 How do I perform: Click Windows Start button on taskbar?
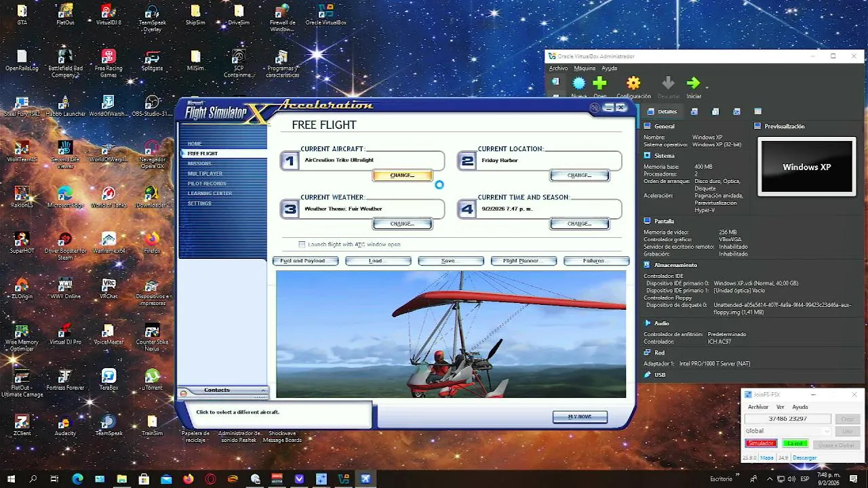tap(11, 479)
